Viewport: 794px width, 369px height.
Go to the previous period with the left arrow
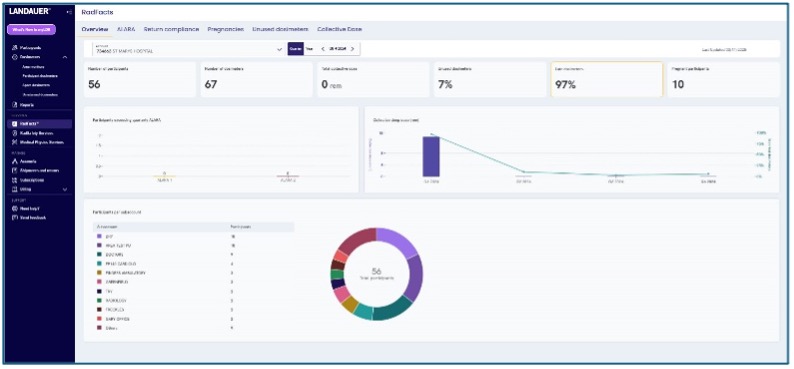click(x=323, y=49)
